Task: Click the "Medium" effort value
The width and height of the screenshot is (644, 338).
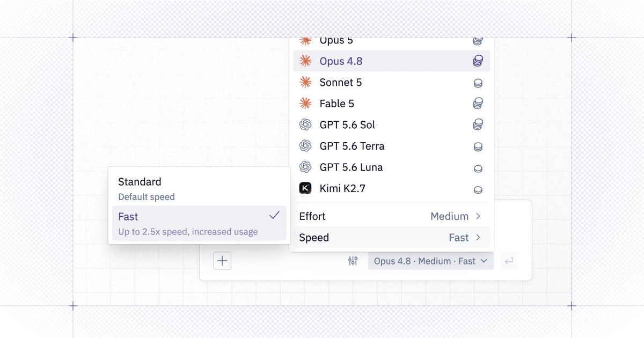Action: coord(450,216)
